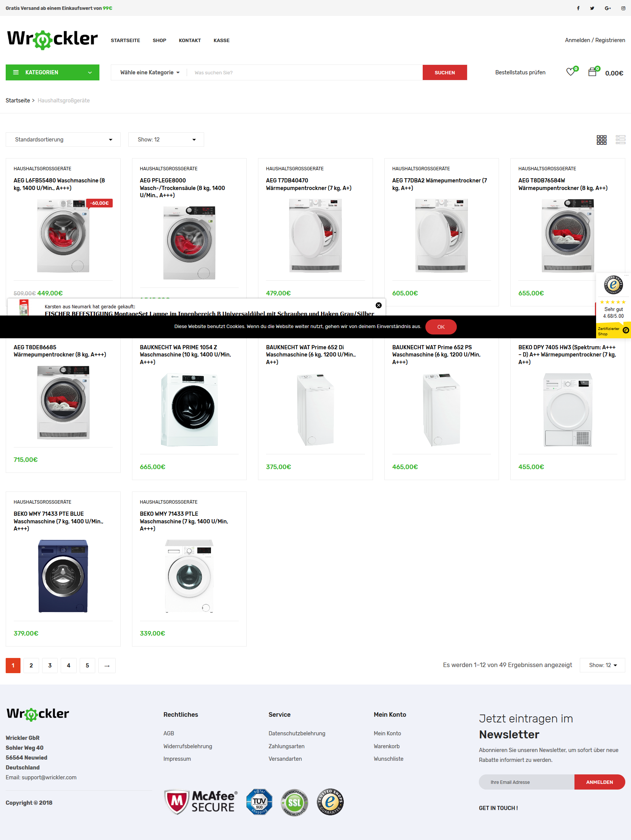Open the wishlist heart icon
This screenshot has width=631, height=840.
click(x=571, y=72)
